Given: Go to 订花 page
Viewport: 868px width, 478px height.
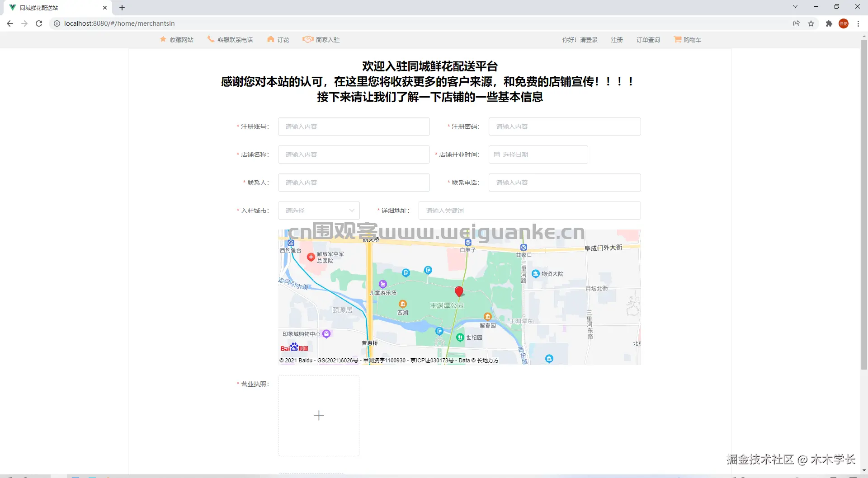Looking at the screenshot, I should [x=283, y=40].
